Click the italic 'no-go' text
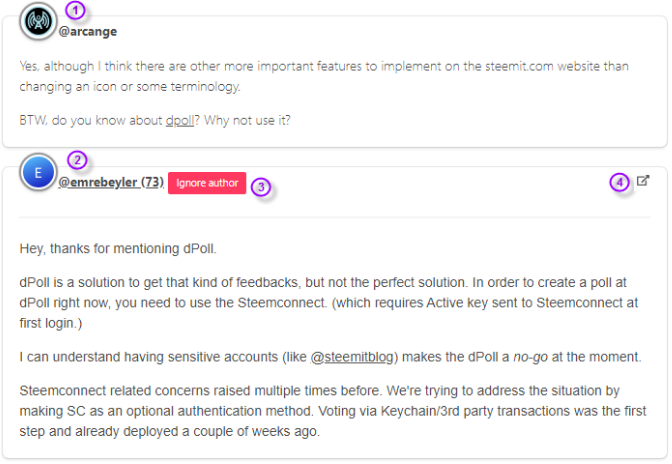 click(x=531, y=357)
